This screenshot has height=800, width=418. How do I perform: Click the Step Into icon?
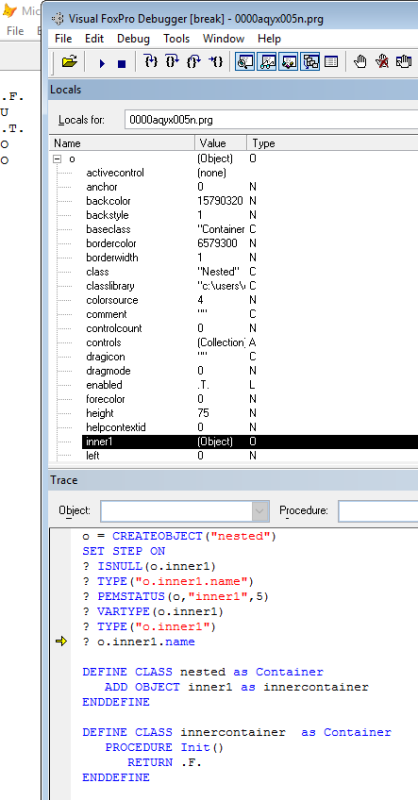point(151,62)
